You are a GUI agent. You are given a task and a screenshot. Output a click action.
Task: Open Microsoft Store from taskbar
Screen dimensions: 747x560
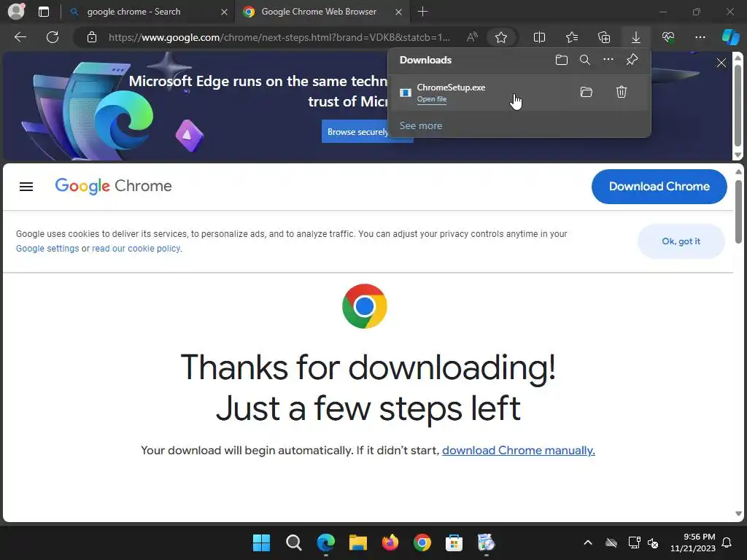point(454,542)
